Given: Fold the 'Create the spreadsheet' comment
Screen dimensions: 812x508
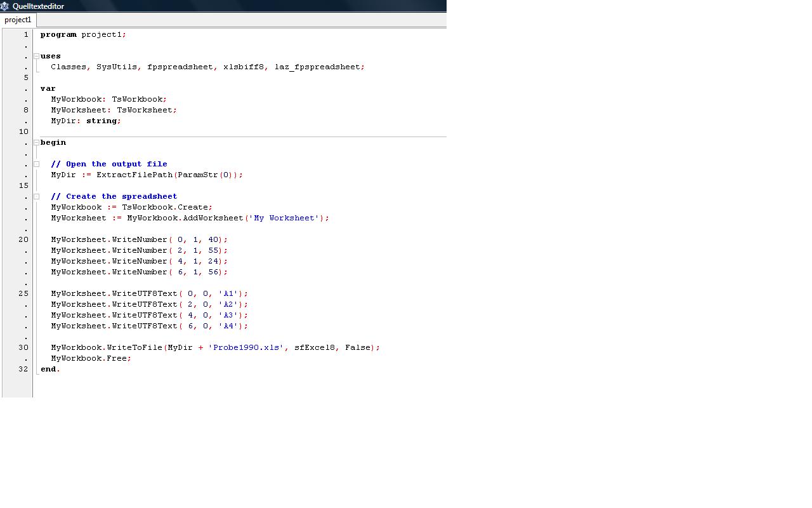Looking at the screenshot, I should pos(36,197).
